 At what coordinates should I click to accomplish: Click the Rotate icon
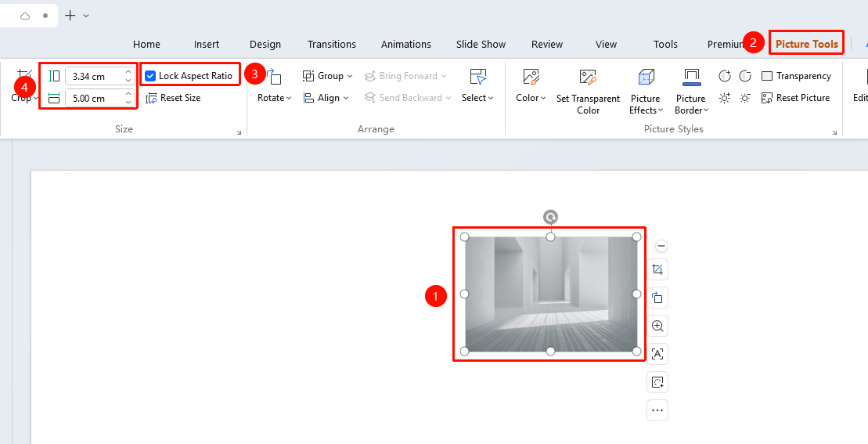tap(273, 77)
